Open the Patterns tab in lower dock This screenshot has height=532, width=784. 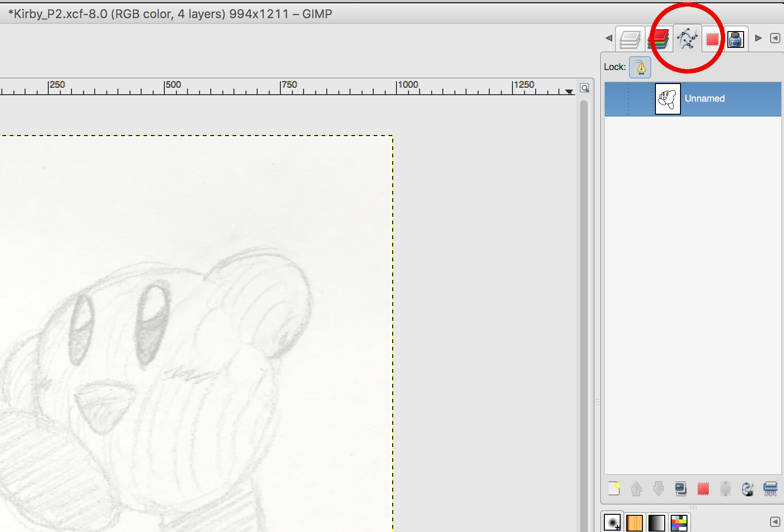click(x=635, y=523)
